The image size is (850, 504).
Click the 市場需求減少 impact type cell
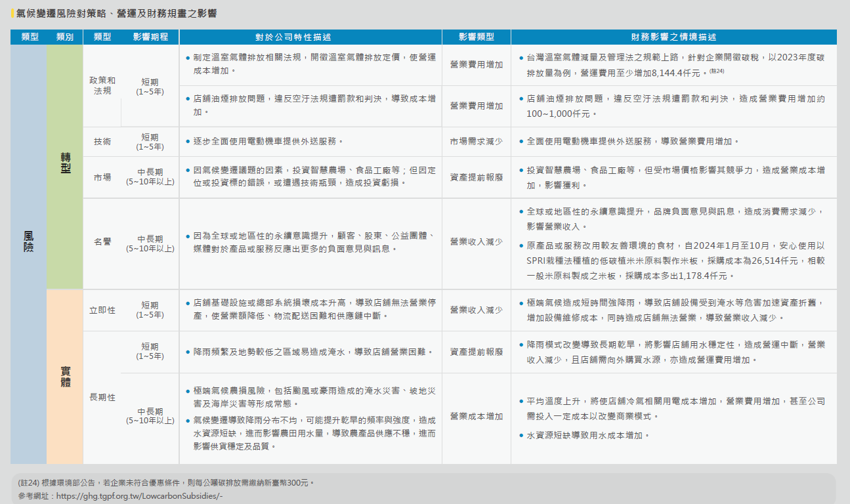476,142
